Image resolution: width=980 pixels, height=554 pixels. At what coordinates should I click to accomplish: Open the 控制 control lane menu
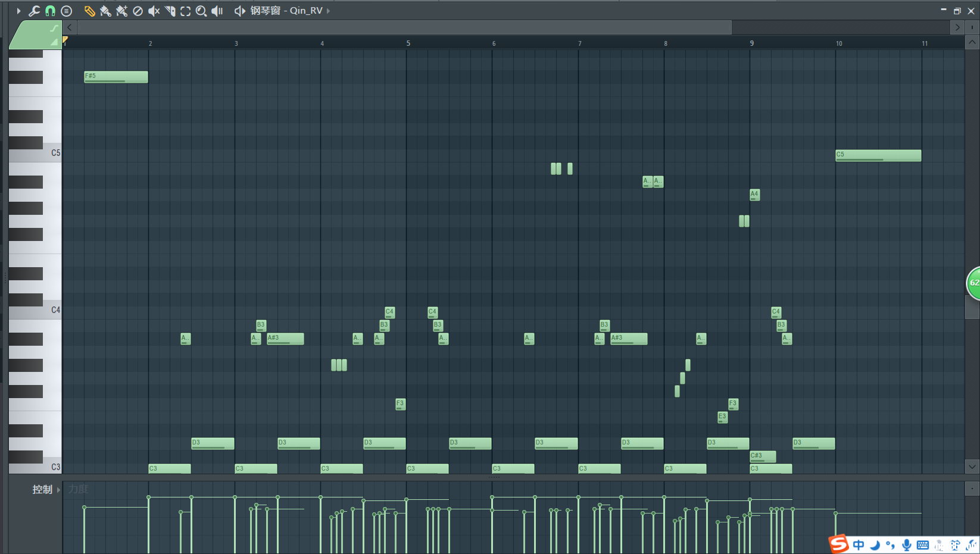coord(42,489)
